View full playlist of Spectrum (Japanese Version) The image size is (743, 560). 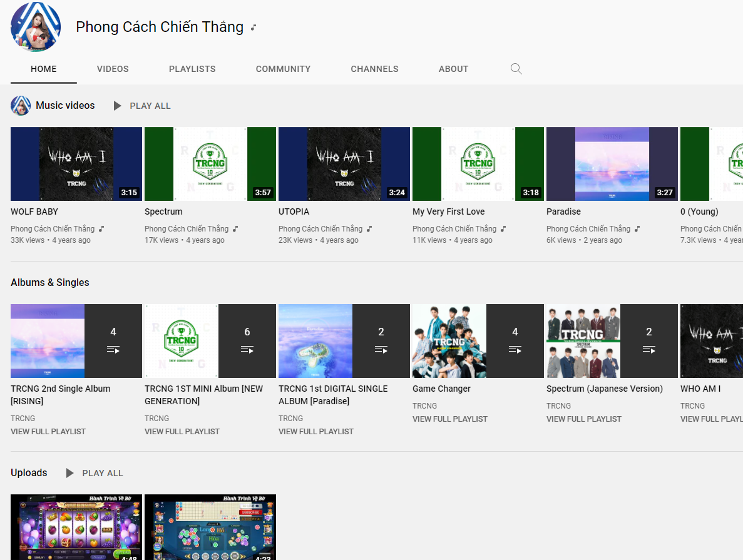584,419
